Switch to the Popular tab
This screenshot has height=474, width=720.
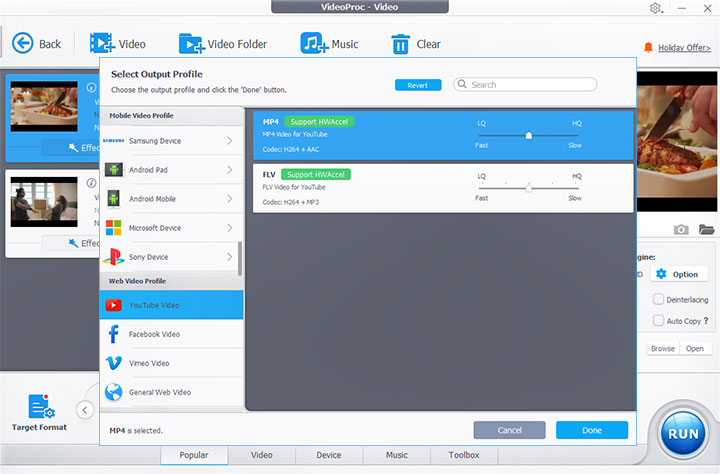(x=194, y=455)
